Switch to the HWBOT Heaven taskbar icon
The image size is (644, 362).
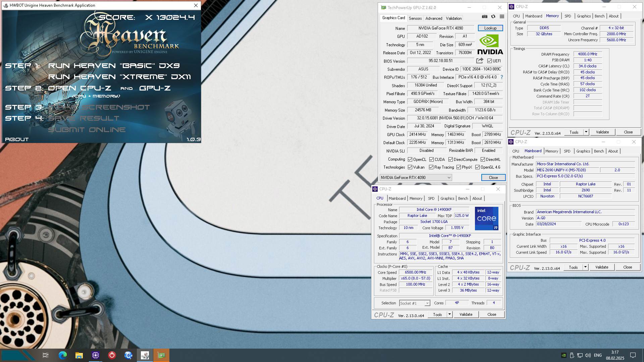point(145,355)
